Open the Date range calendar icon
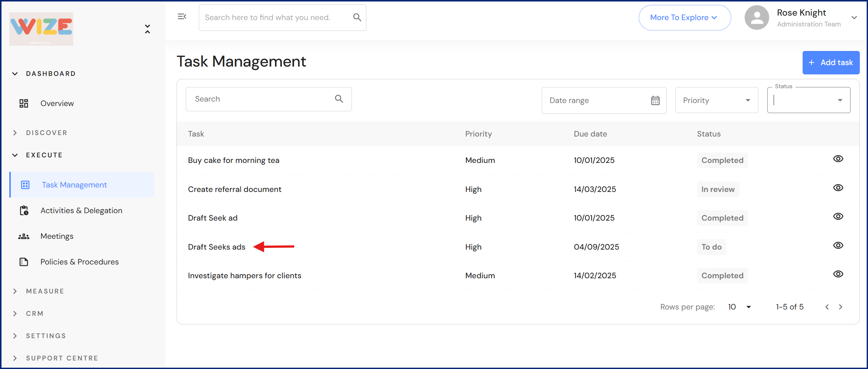This screenshot has width=868, height=369. 655,100
